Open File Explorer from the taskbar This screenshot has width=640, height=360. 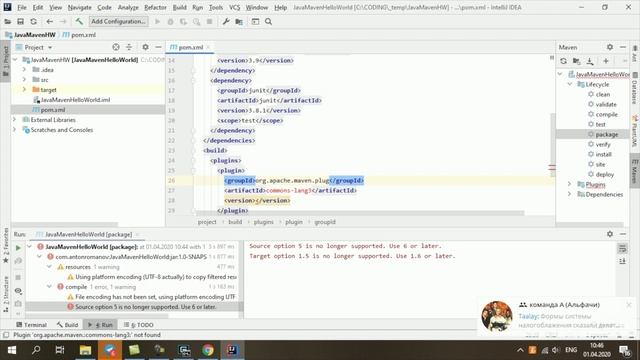pyautogui.click(x=85, y=350)
